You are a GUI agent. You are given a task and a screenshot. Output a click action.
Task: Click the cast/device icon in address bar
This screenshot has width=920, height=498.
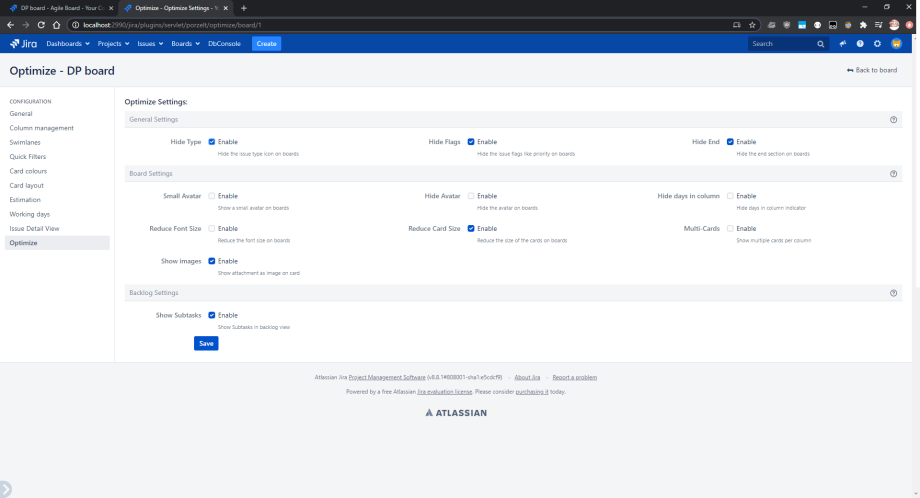tap(737, 25)
